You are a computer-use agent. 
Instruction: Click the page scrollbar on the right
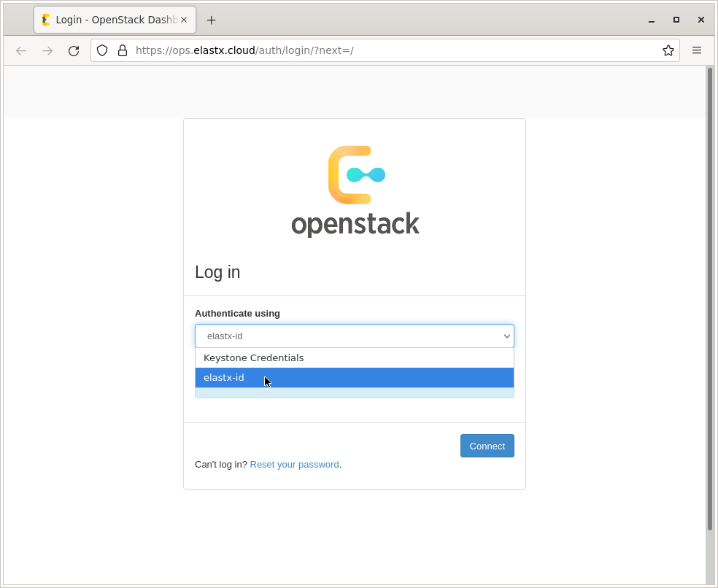[709, 292]
